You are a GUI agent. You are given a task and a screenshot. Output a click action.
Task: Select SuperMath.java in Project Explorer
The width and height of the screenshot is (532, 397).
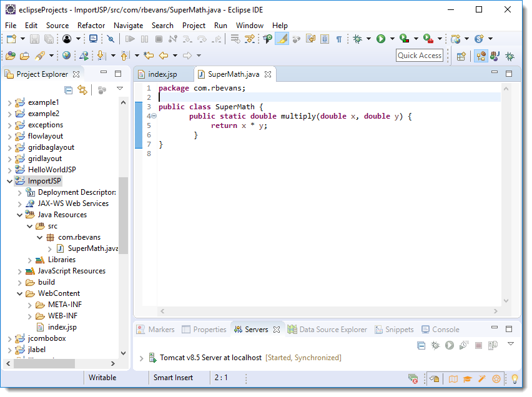(x=92, y=248)
